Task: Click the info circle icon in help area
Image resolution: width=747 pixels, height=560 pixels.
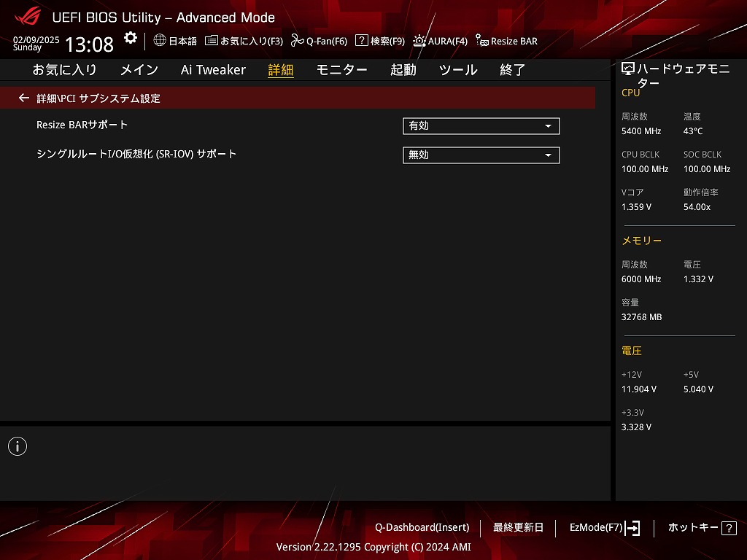Action: pos(18,446)
